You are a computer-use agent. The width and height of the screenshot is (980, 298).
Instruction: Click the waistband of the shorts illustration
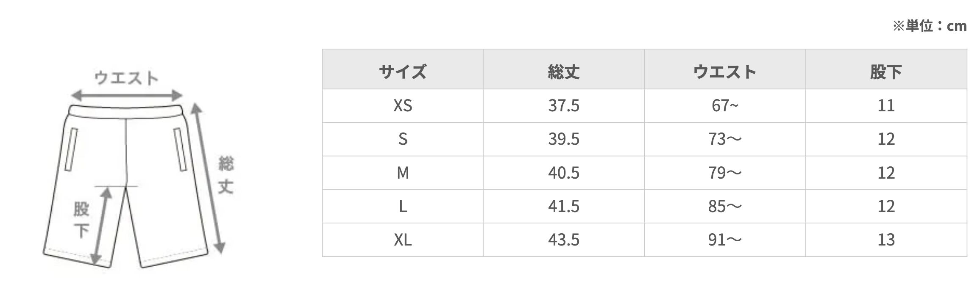coord(126,111)
